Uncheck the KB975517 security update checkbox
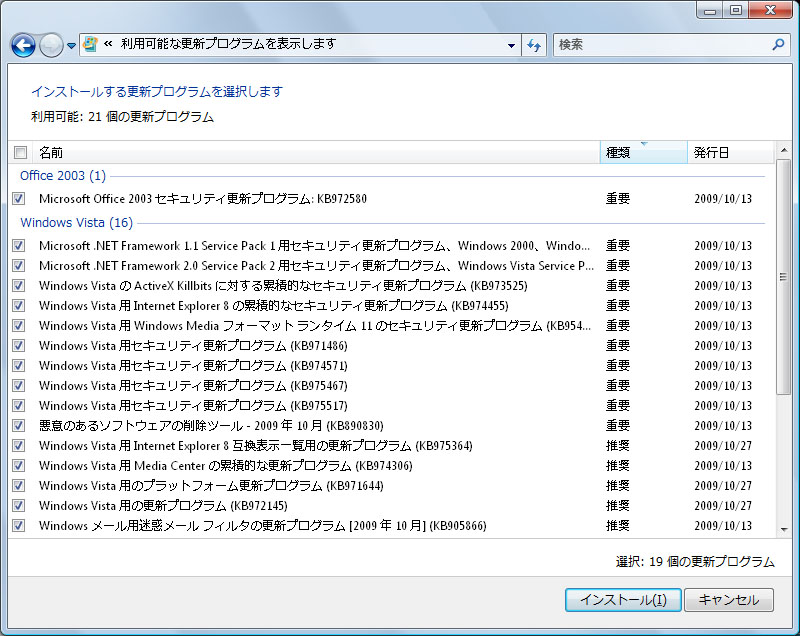Image resolution: width=800 pixels, height=636 pixels. (19, 405)
